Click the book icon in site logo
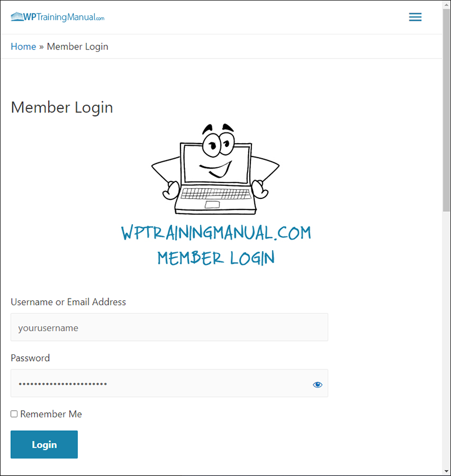Image resolution: width=451 pixels, height=476 pixels. tap(17, 17)
